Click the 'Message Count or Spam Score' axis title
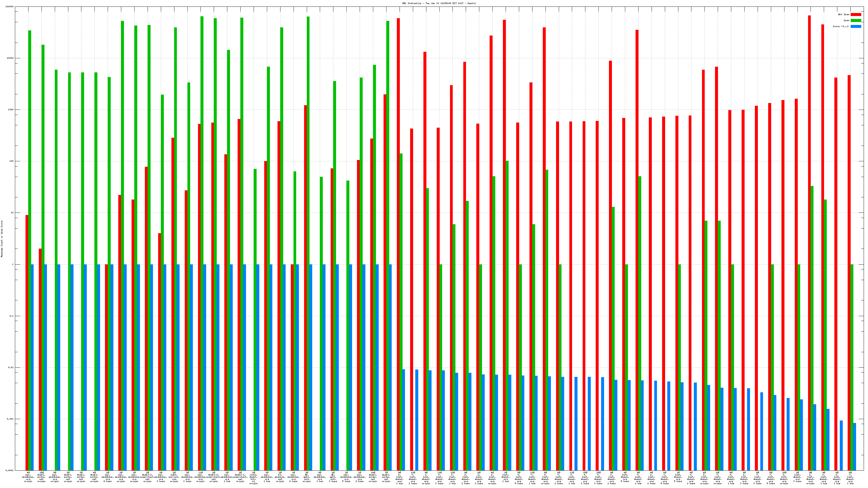 (x=2, y=239)
